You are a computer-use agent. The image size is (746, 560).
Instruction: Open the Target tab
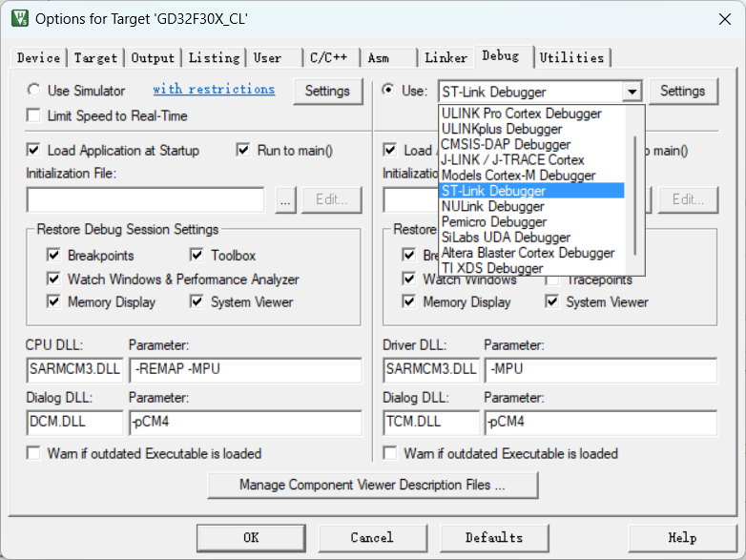[x=95, y=58]
